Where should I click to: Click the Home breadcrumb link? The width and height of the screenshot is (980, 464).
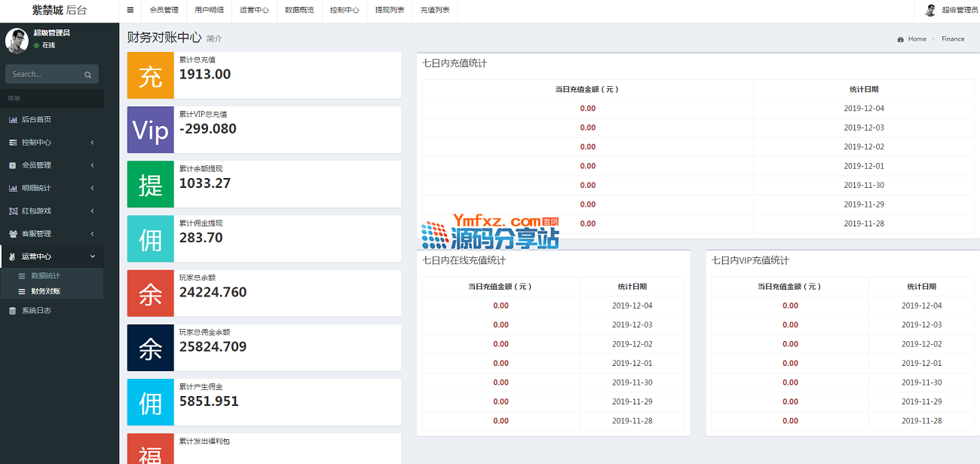917,39
